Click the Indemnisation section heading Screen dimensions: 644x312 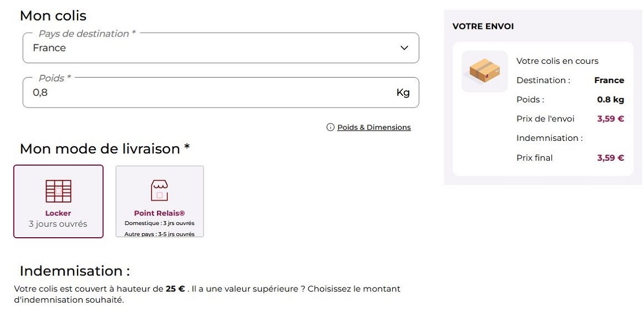(x=75, y=271)
